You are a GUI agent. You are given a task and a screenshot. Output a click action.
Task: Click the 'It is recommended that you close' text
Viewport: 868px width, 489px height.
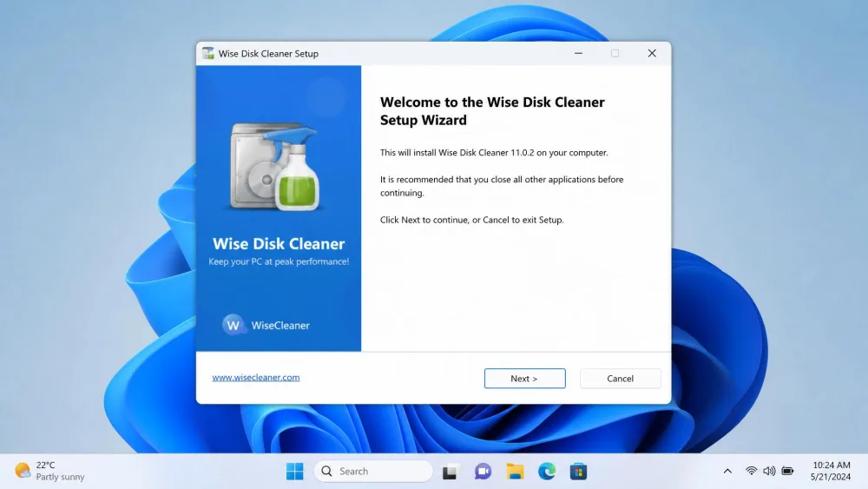click(x=502, y=186)
